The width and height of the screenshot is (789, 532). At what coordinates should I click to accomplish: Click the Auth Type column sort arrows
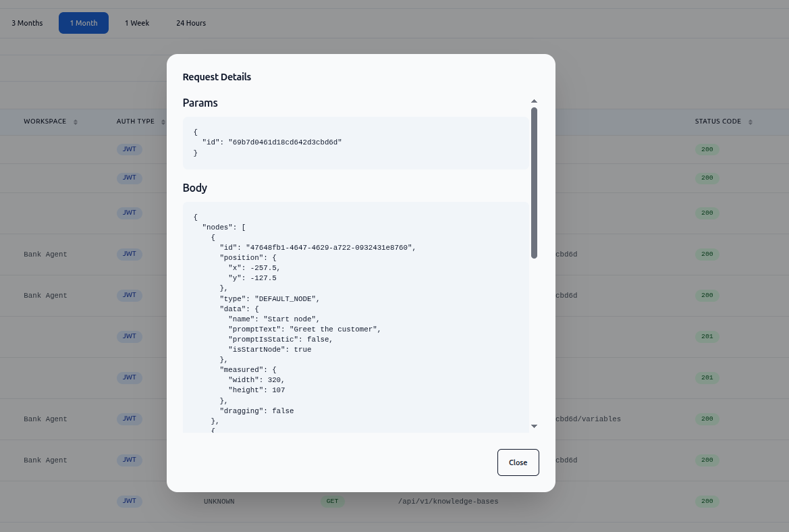tap(162, 122)
